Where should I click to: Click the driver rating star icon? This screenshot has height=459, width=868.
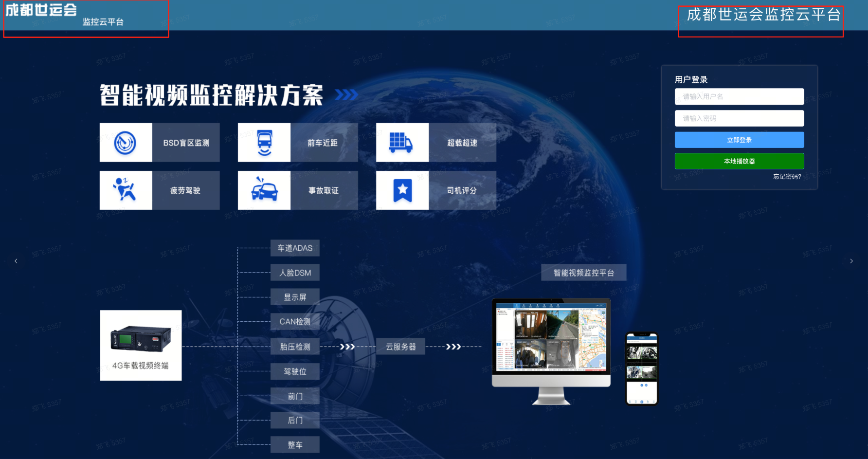click(402, 190)
